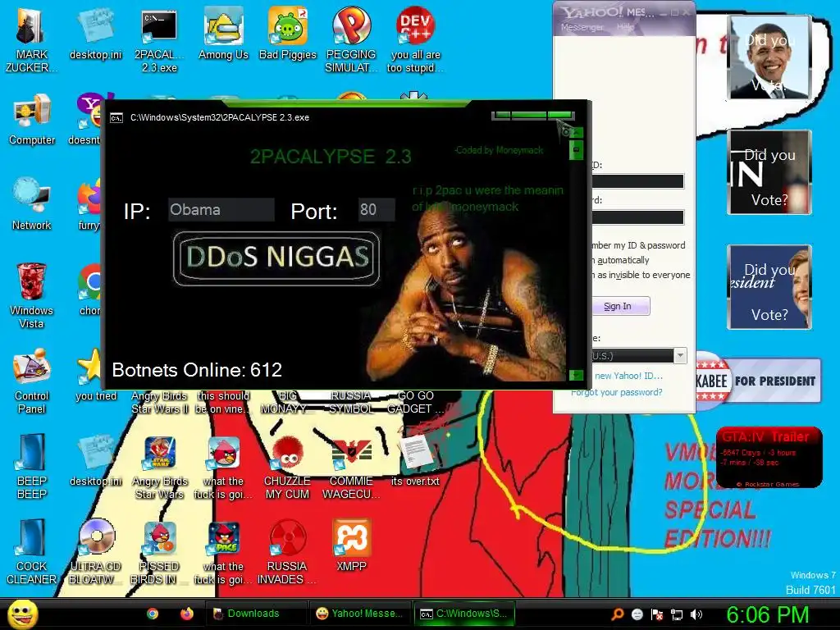
Task: Click the green scroll-down arrow in 2PACALYPSE
Action: 576,375
